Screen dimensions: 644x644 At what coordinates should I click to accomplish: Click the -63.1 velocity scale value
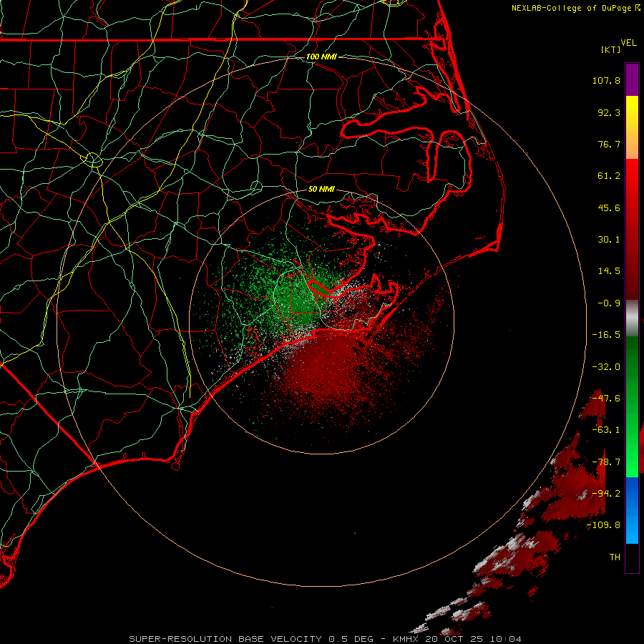pyautogui.click(x=606, y=430)
